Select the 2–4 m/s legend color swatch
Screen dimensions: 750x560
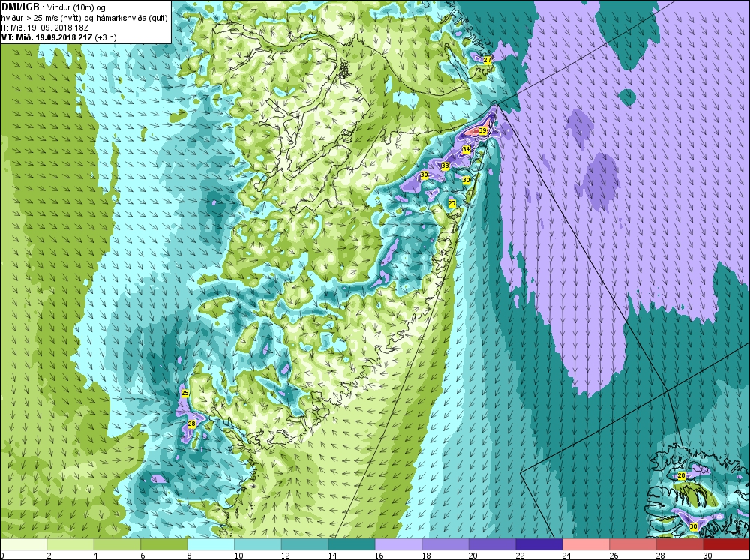coord(70,544)
